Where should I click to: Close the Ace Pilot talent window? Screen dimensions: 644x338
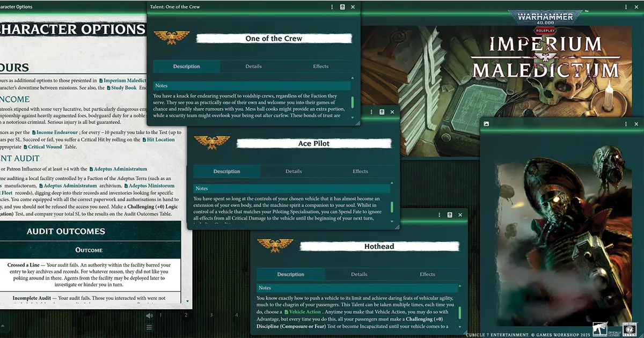393,112
